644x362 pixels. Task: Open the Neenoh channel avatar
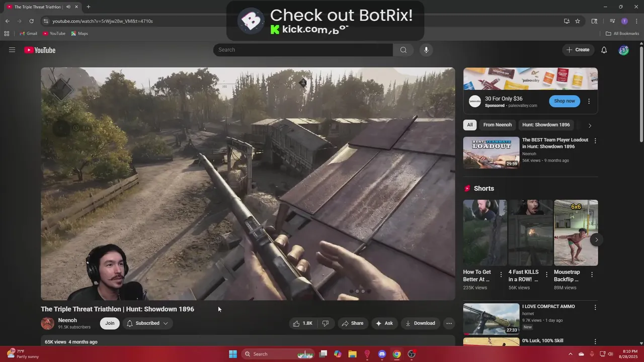[x=47, y=323]
